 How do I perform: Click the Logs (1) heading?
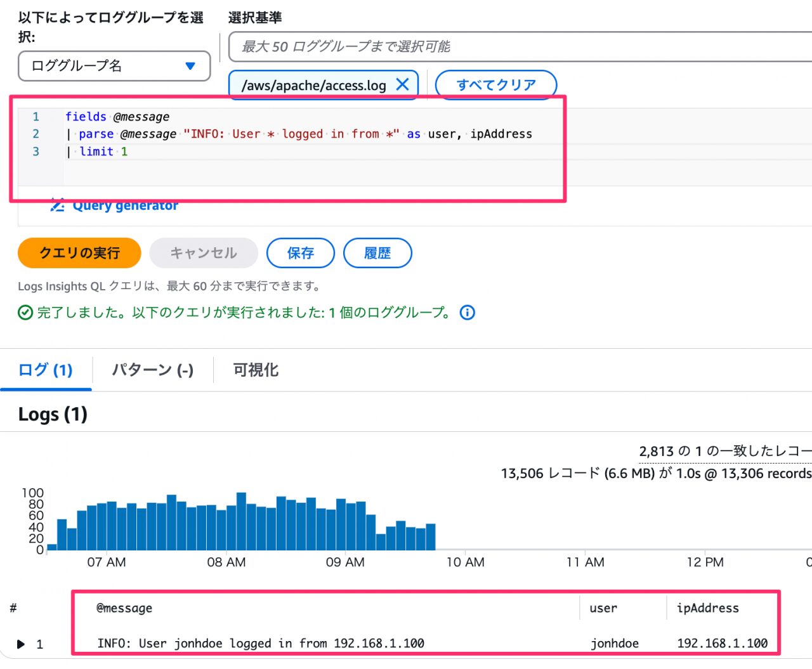pos(53,414)
